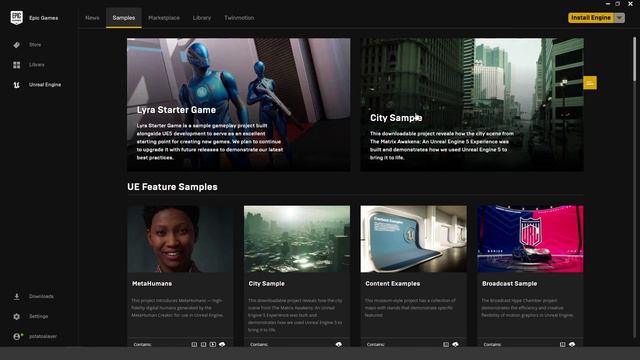Click Content Examples card document icon
640x360 pixels.
click(446, 344)
